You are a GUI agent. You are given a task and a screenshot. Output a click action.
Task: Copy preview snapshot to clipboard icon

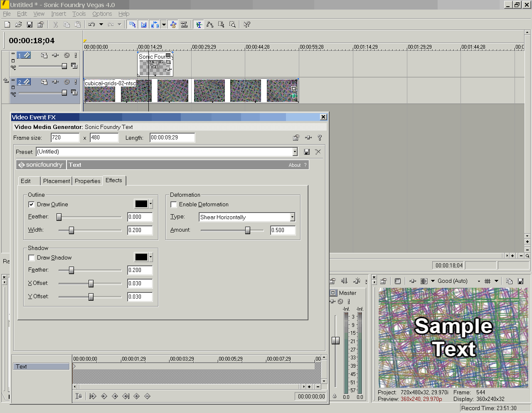pyautogui.click(x=509, y=281)
